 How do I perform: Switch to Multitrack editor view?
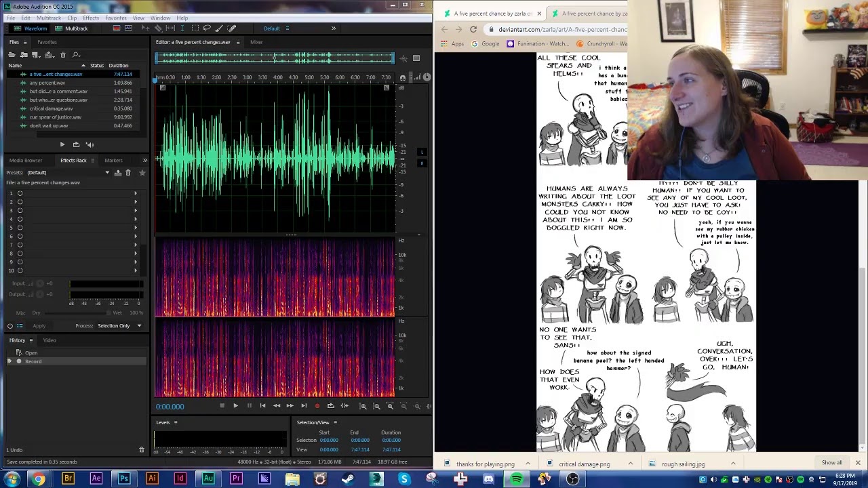[71, 28]
